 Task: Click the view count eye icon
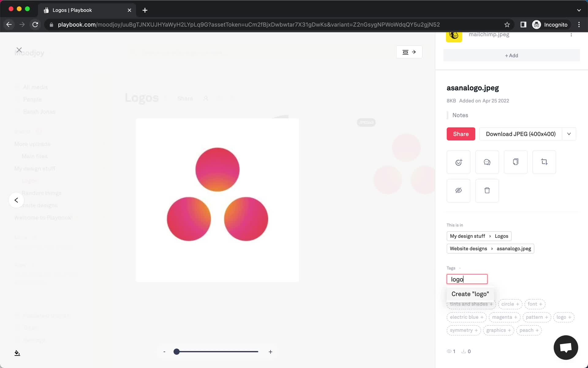point(449,351)
